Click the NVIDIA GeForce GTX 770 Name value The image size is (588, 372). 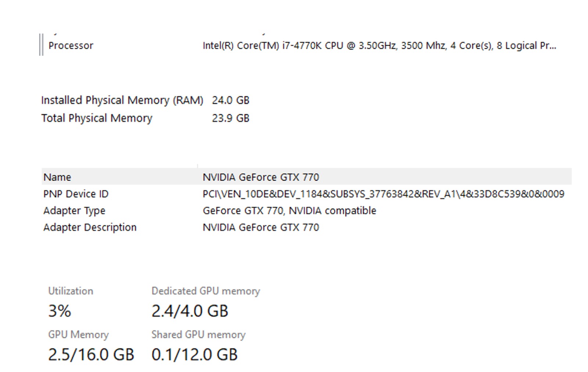261,177
